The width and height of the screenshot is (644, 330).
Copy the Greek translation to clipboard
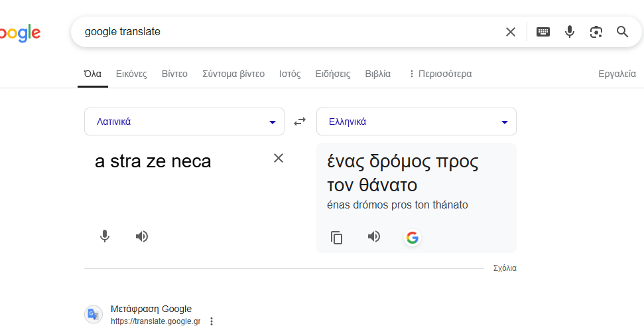pos(337,238)
